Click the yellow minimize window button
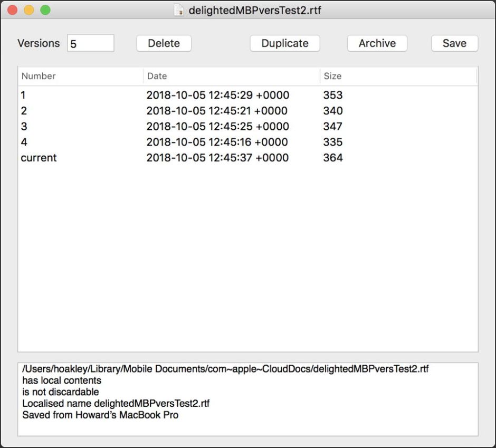 [29, 10]
